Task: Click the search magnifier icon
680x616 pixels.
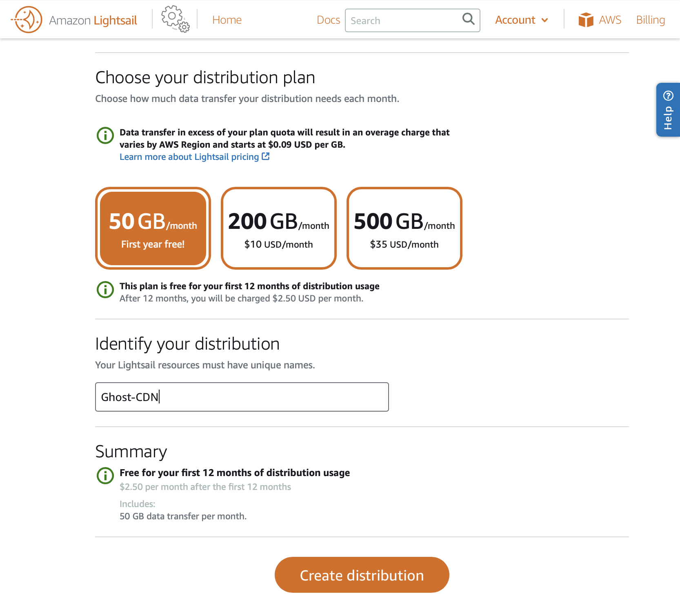Action: coord(468,19)
